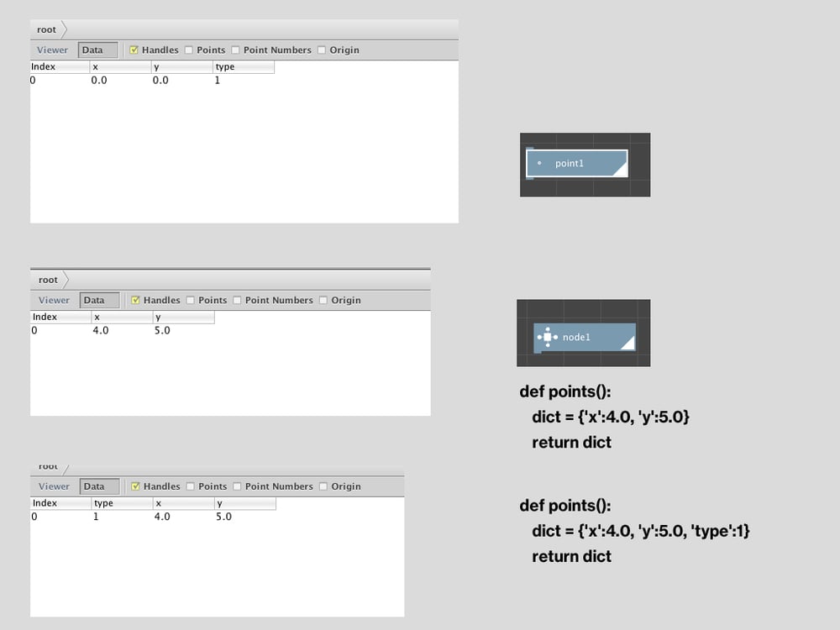Viewport: 840px width, 630px height.
Task: Select the point1 node label
Action: [569, 164]
